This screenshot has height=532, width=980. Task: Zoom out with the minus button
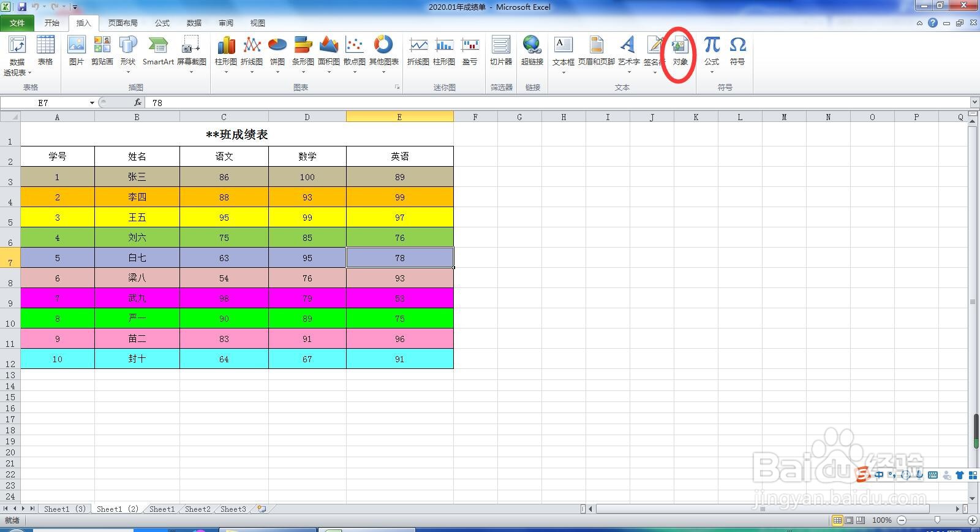pos(901,520)
